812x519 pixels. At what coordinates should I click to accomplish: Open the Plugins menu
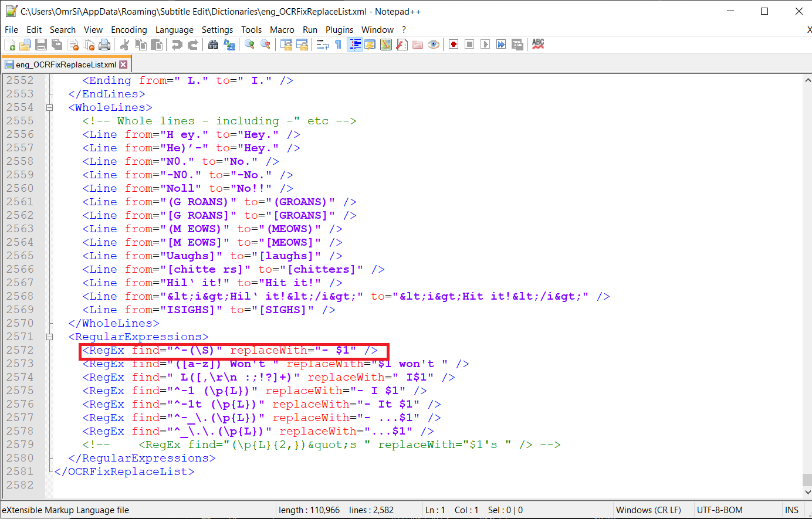[x=338, y=29]
